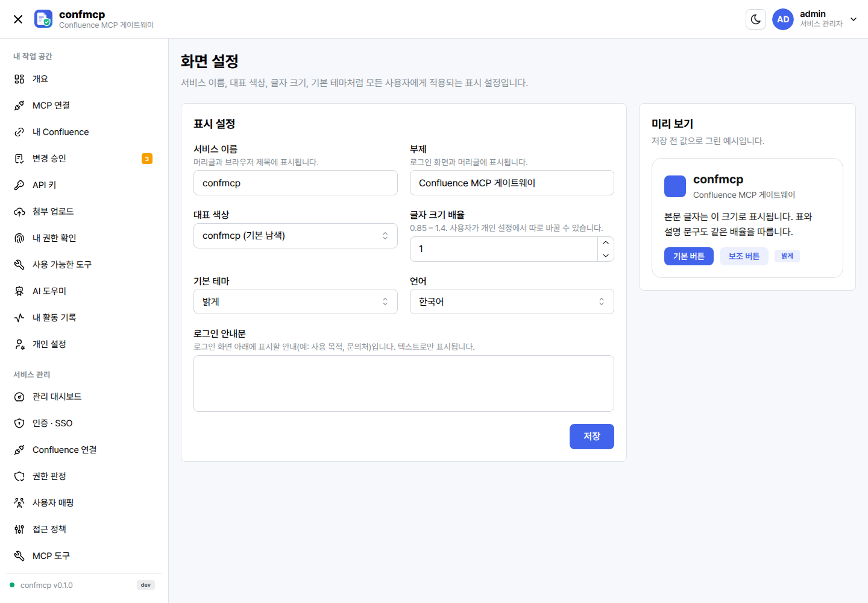Image resolution: width=868 pixels, height=603 pixels.
Task: Focus the 로그인 안내문 text area
Action: click(404, 384)
